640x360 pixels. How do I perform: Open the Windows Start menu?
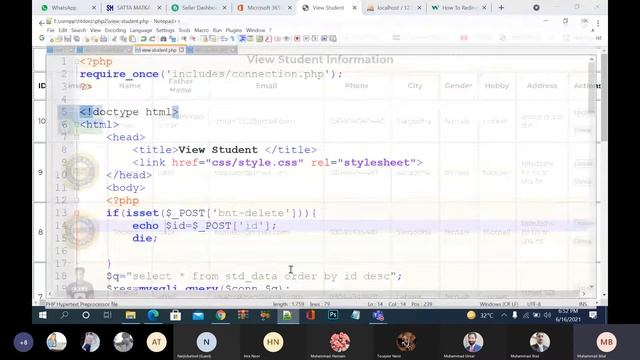coord(42,315)
